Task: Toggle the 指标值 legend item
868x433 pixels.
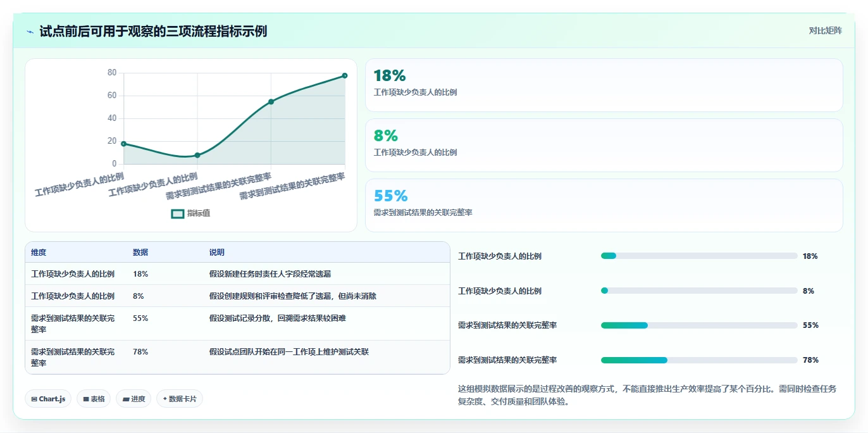Action: pos(190,213)
